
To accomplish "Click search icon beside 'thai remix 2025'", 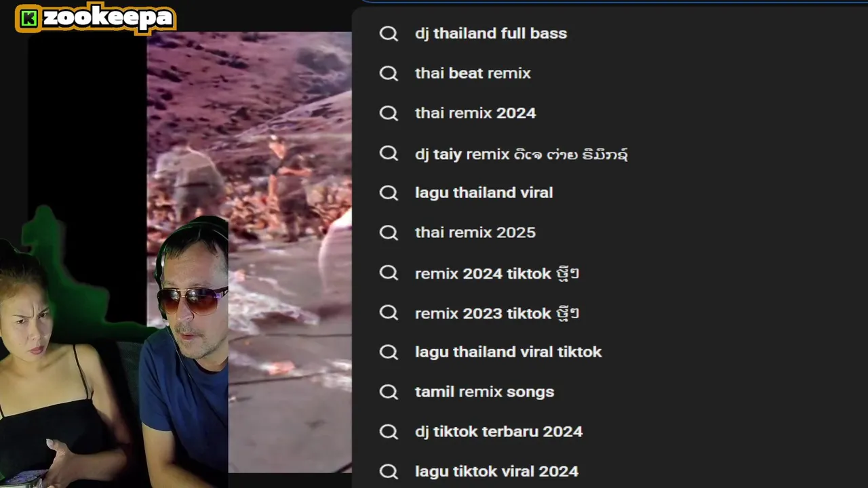I will tap(389, 232).
